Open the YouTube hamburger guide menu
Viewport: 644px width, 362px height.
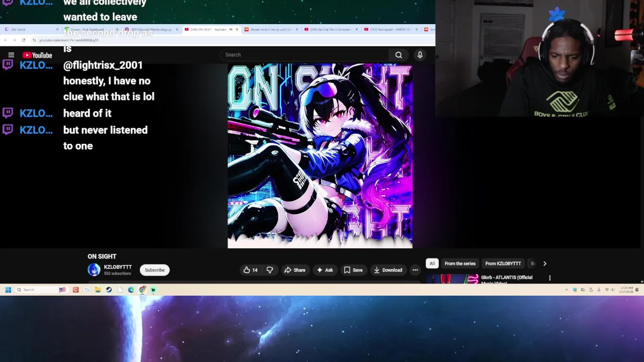click(x=11, y=55)
